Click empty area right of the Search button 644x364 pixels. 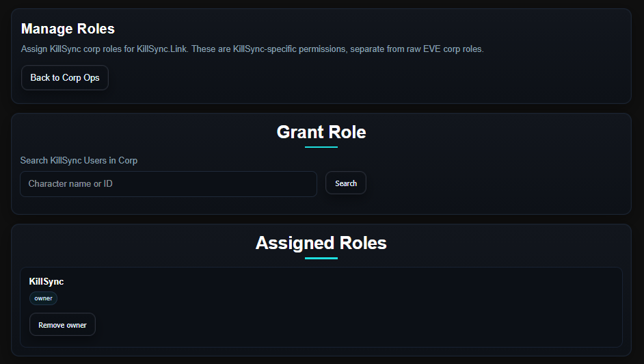click(x=492, y=183)
